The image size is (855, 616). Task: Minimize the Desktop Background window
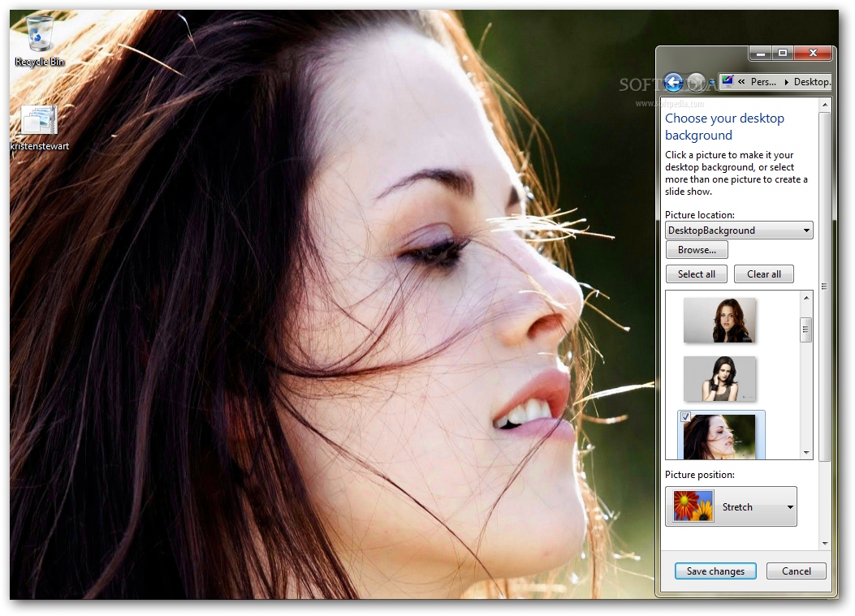click(761, 53)
